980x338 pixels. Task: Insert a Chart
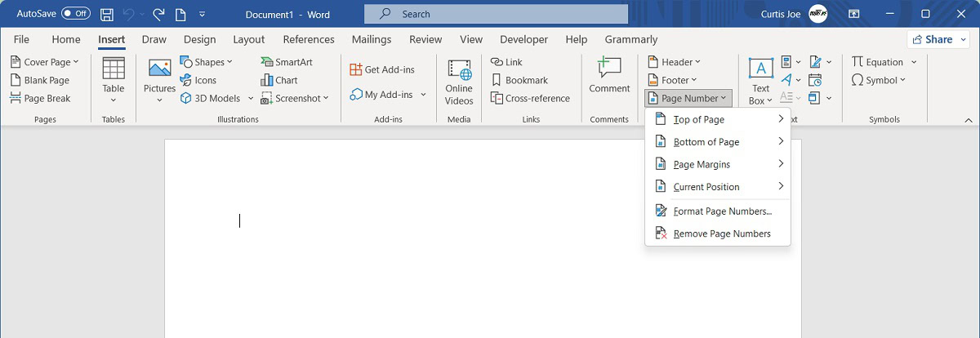[279, 80]
